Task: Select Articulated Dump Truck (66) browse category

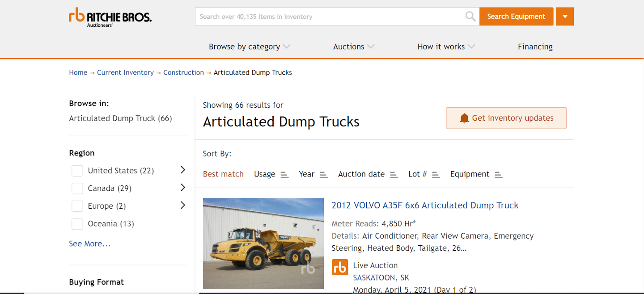Action: (120, 118)
